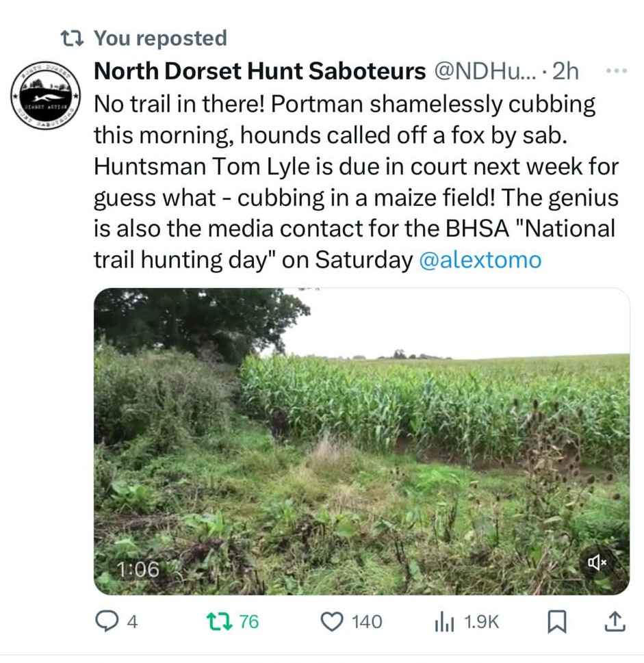Image resolution: width=644 pixels, height=663 pixels.
Task: Click the North Dorset Hunt Saboteurs avatar
Action: click(x=44, y=94)
